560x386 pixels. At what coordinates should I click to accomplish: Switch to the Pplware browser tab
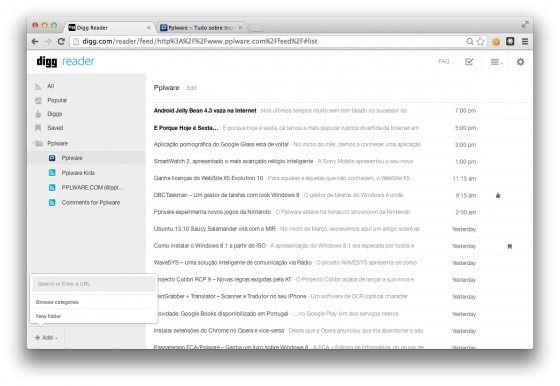200,27
